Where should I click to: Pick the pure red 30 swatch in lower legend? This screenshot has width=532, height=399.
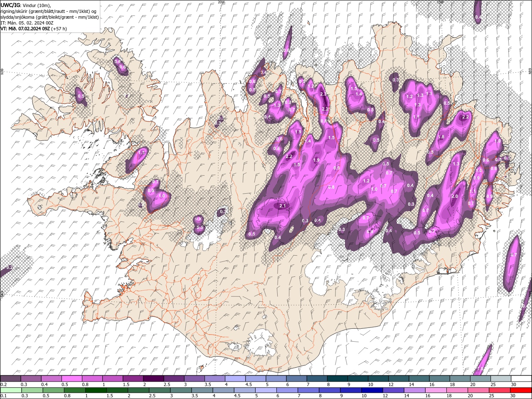click(x=521, y=390)
